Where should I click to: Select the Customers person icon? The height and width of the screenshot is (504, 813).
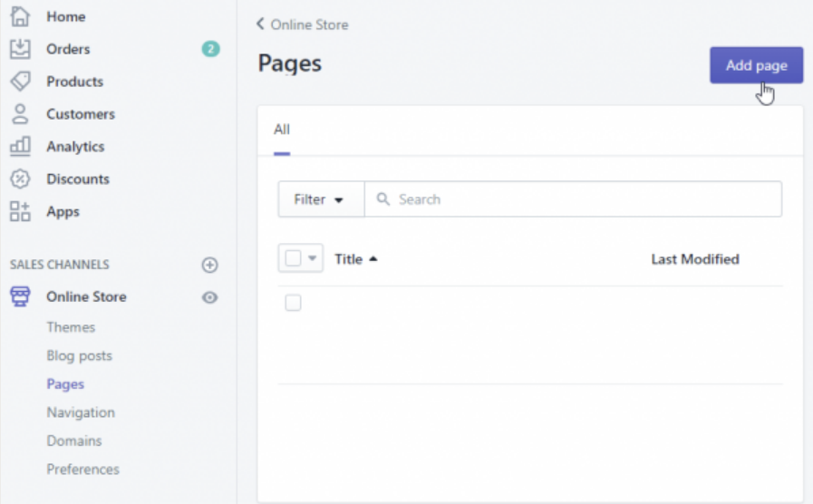tap(20, 114)
